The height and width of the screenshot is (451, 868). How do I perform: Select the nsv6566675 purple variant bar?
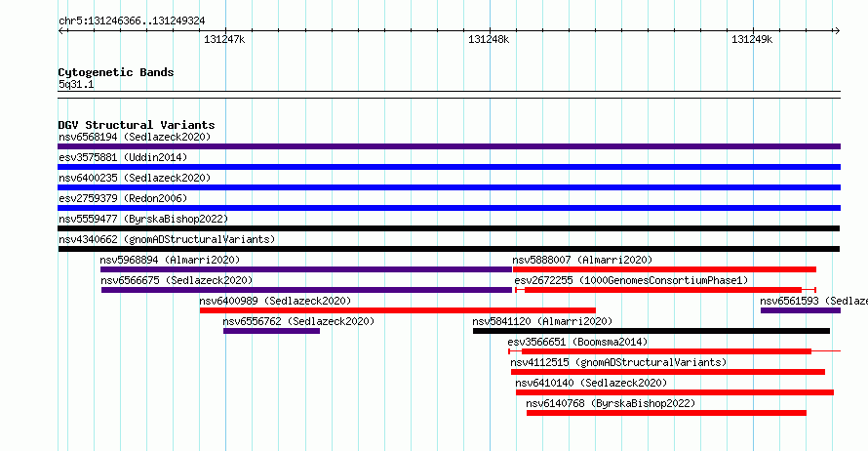coord(306,290)
